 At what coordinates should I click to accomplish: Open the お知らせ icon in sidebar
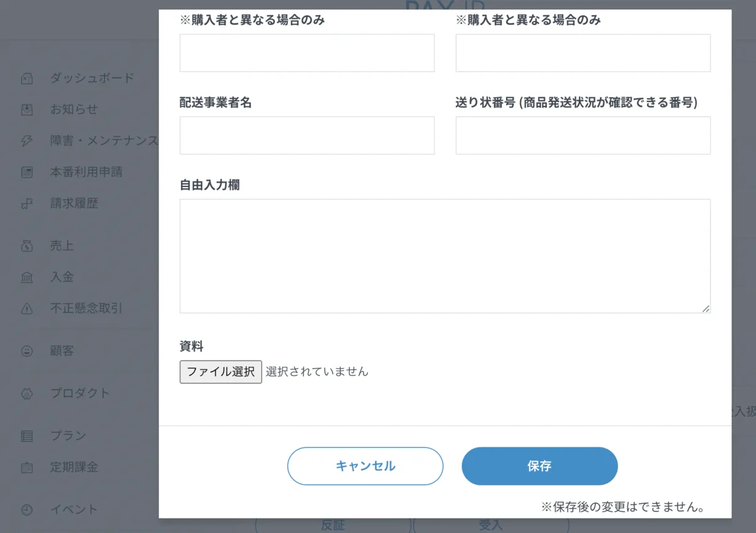tap(26, 110)
